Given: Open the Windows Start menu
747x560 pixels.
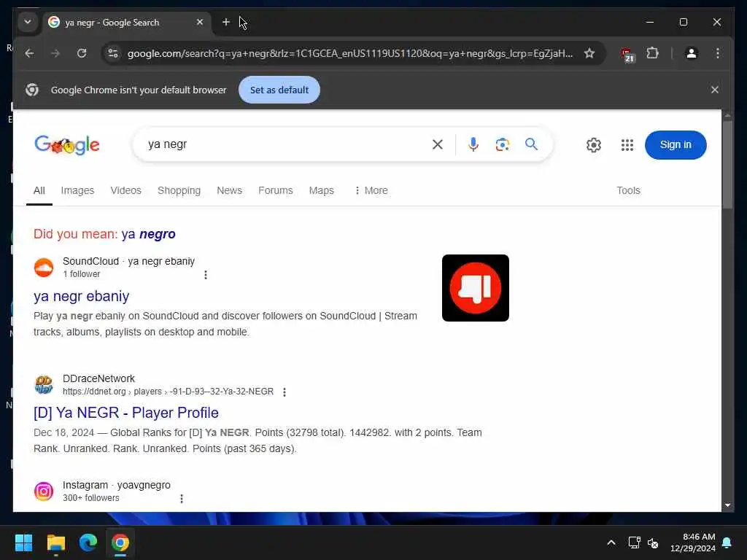Looking at the screenshot, I should click(x=23, y=542).
